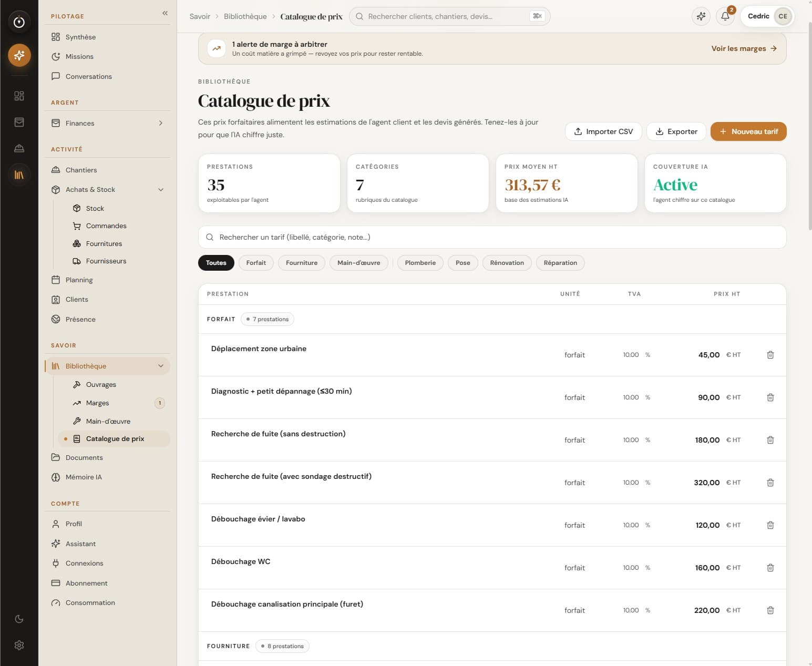Focus the global search field in the header
The image size is (812, 666).
[x=449, y=16]
